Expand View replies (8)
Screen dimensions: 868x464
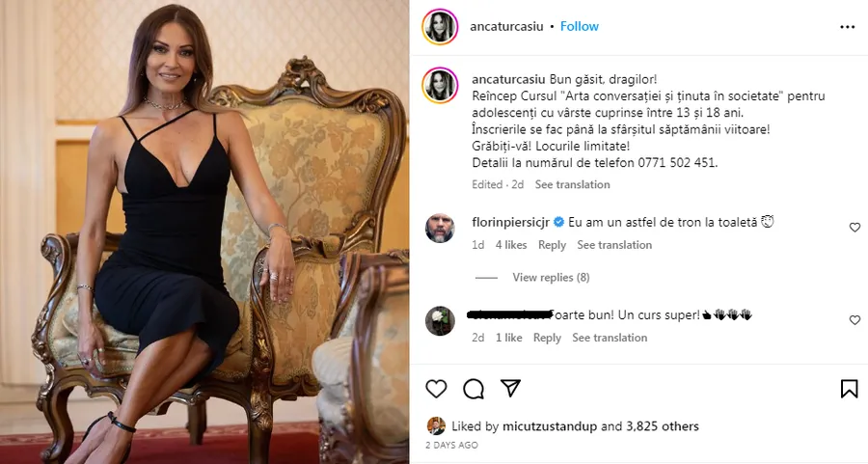pos(551,278)
